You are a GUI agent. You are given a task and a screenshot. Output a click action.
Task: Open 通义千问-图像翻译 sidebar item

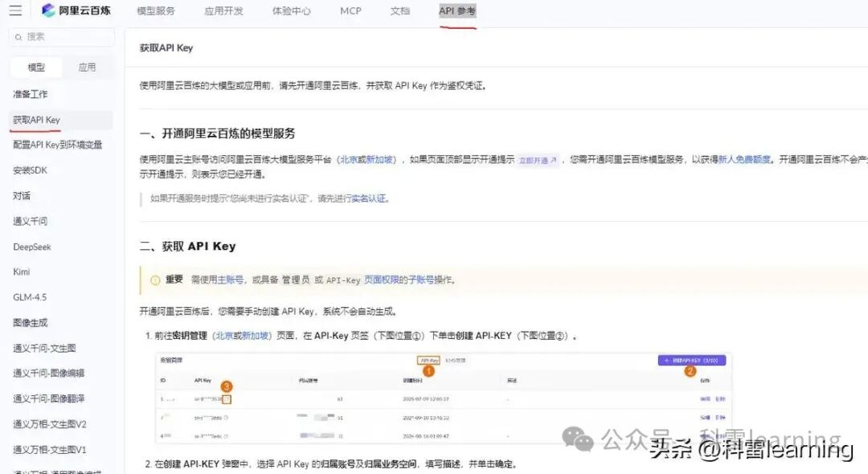point(49,398)
